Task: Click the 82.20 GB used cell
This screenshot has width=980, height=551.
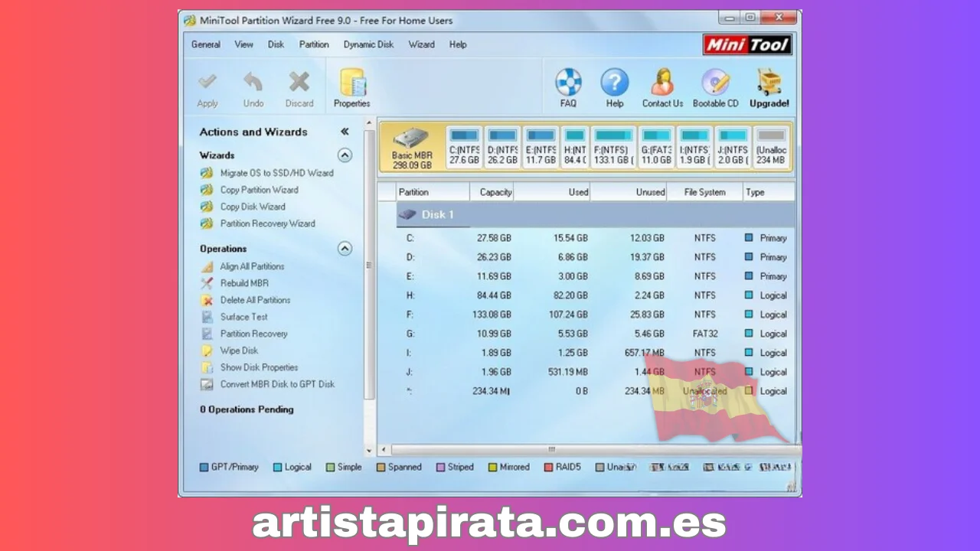Action: click(570, 295)
